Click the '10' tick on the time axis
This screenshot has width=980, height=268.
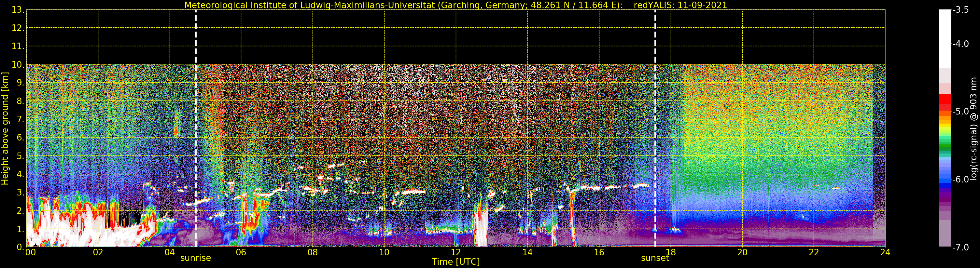[x=384, y=252]
